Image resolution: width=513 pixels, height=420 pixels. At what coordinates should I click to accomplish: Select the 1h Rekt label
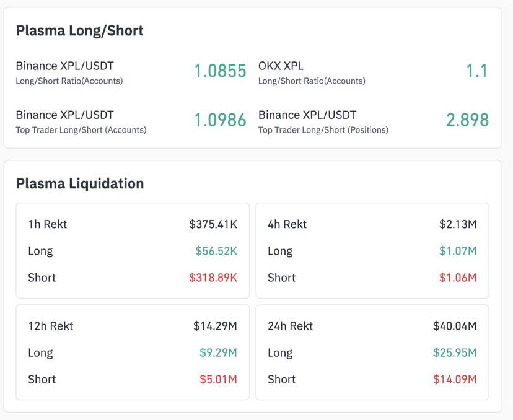pyautogui.click(x=47, y=224)
